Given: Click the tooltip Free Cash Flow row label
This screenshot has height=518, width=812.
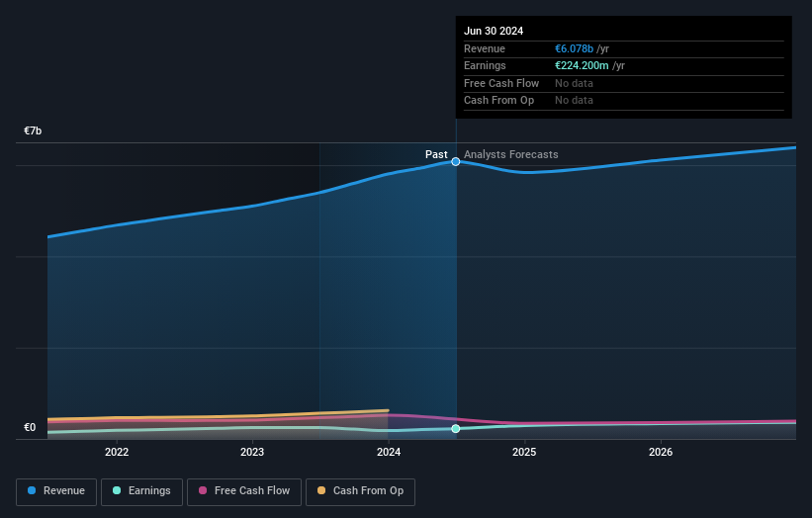Looking at the screenshot, I should pos(501,83).
